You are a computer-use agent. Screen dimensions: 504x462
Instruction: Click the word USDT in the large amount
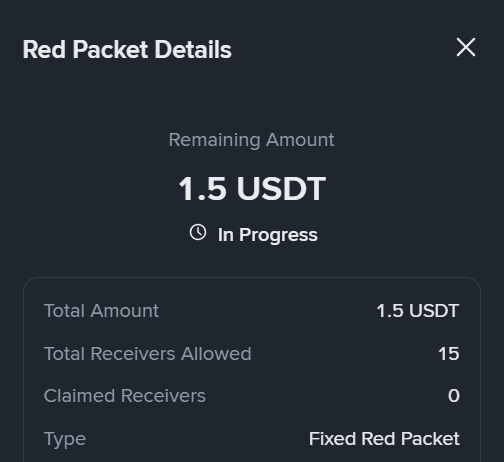281,189
